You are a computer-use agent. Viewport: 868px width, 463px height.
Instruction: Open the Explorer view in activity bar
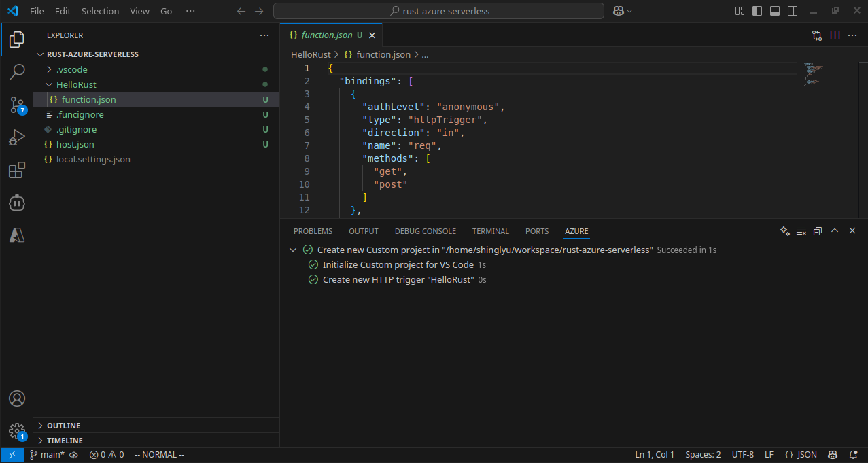click(17, 39)
